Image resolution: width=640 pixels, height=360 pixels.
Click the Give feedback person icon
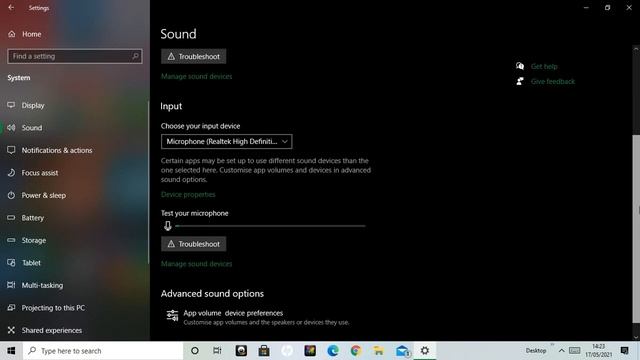pyautogui.click(x=520, y=81)
